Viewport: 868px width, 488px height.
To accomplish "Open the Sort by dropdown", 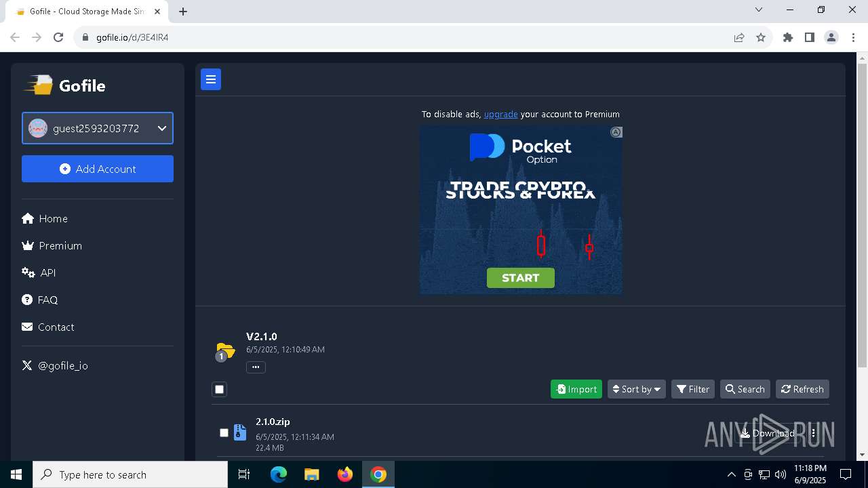I will [637, 389].
